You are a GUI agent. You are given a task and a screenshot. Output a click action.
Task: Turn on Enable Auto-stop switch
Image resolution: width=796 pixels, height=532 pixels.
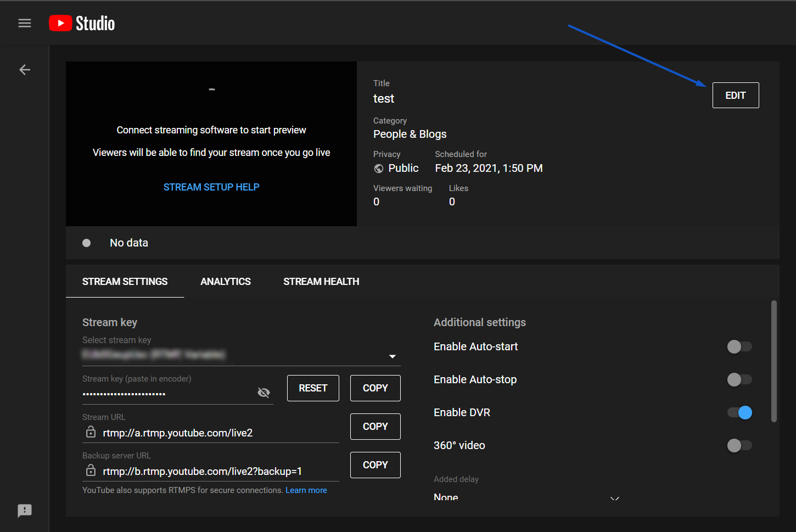[739, 379]
